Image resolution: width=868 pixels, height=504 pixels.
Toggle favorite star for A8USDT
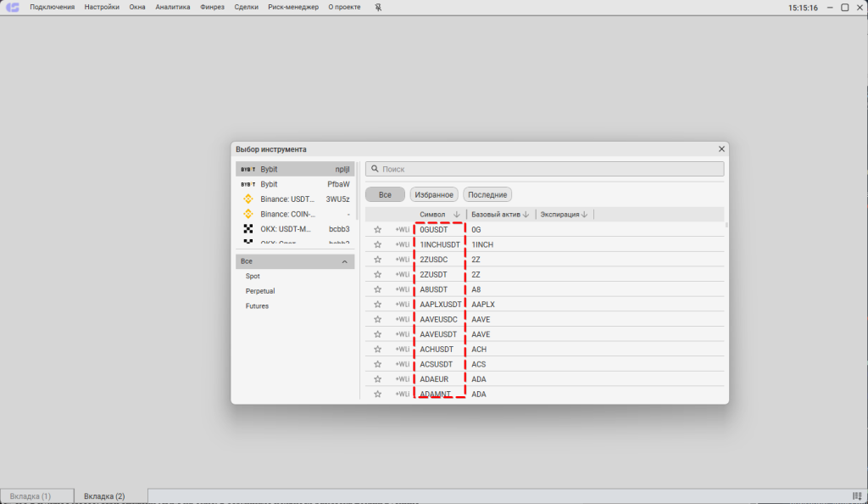pos(378,289)
